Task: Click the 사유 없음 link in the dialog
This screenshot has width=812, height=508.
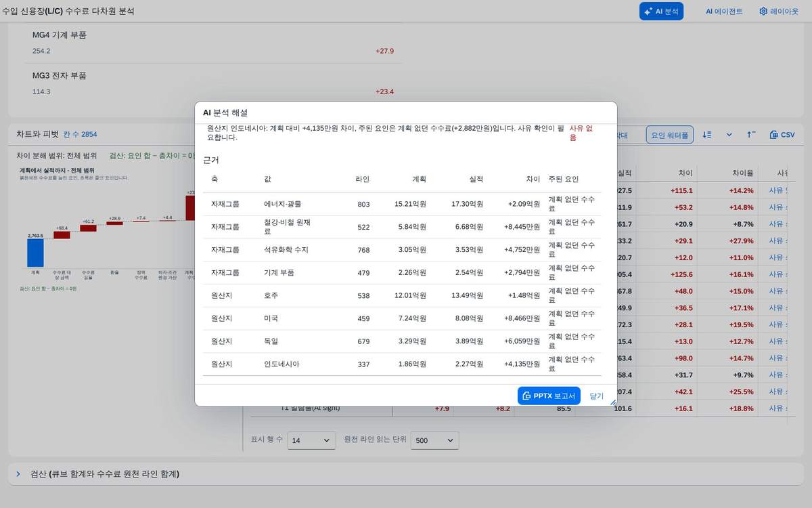Action: coord(581,132)
